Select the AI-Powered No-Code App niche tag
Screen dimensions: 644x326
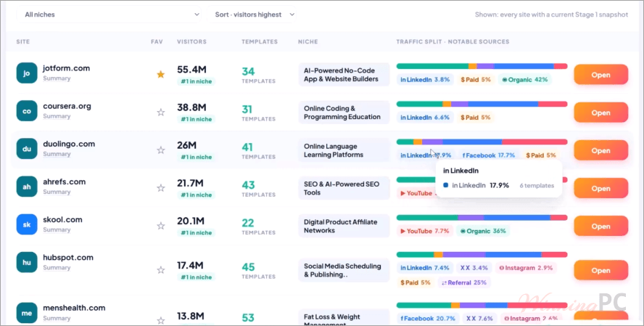coord(344,75)
